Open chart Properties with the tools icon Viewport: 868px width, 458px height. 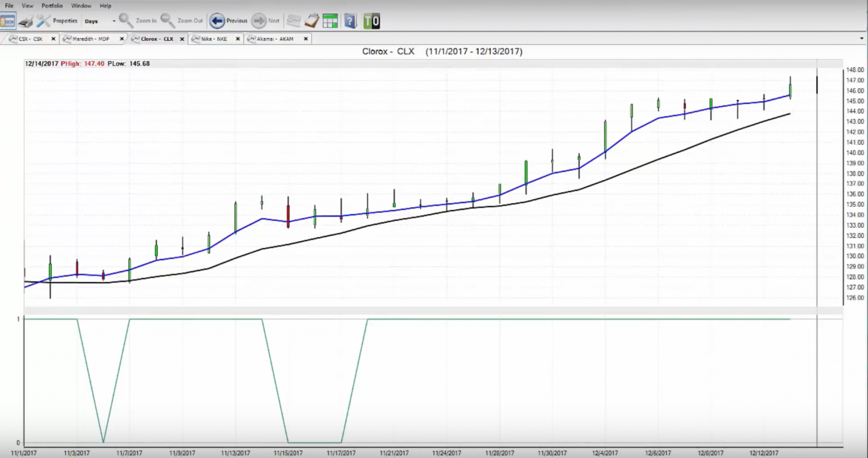[x=44, y=21]
